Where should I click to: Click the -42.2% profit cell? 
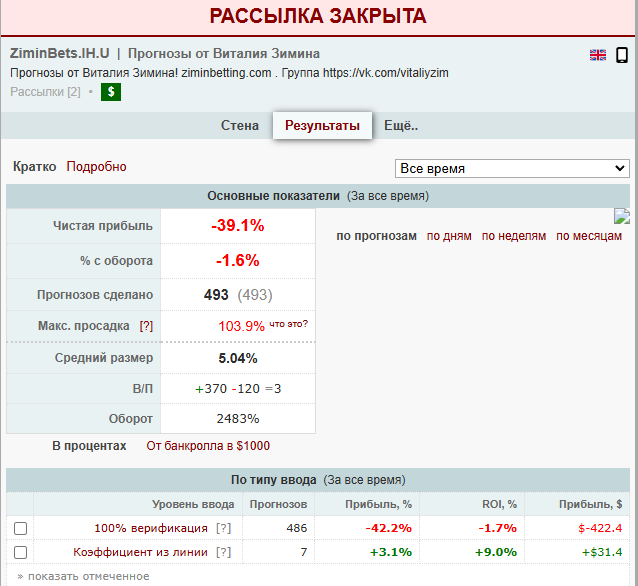click(389, 528)
